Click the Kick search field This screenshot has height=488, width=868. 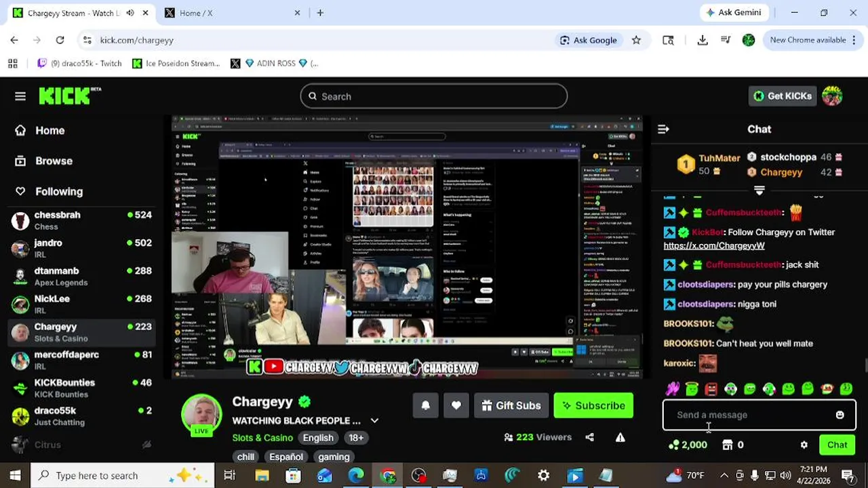(434, 96)
